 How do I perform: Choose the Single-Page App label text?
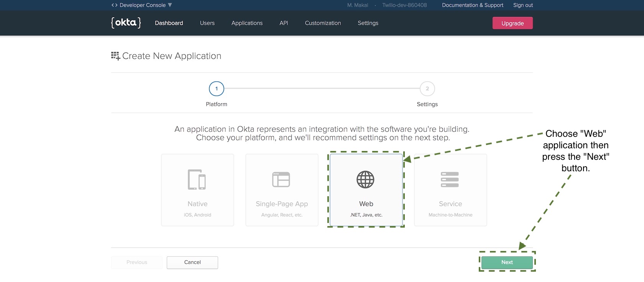[x=282, y=204]
